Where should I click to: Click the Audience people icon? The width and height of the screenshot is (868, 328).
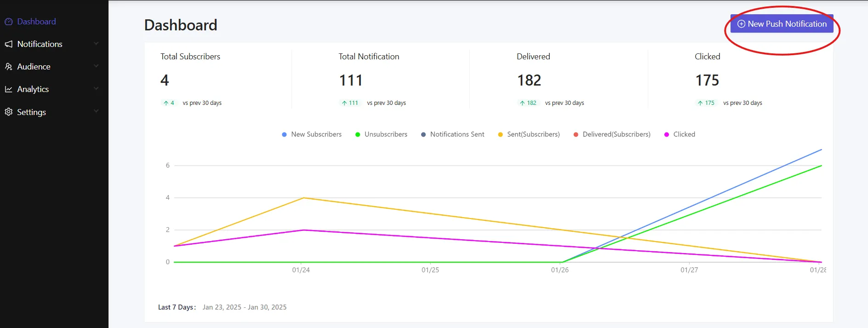8,67
